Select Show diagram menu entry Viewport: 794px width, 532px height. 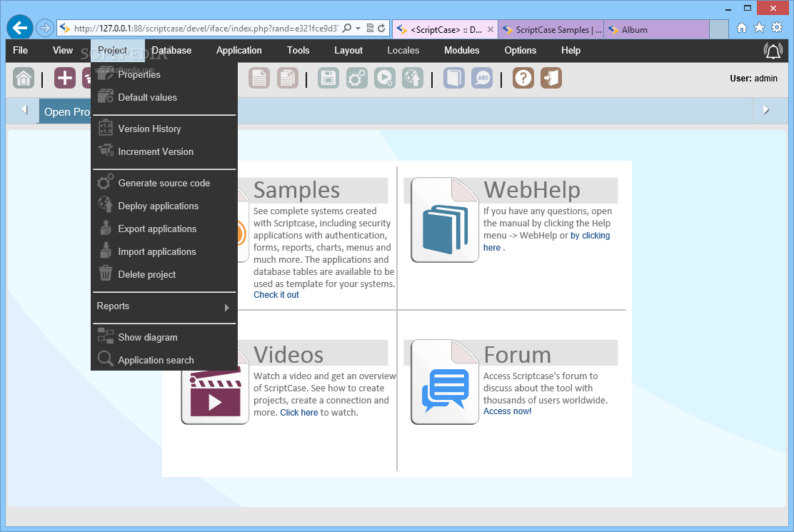pyautogui.click(x=164, y=337)
